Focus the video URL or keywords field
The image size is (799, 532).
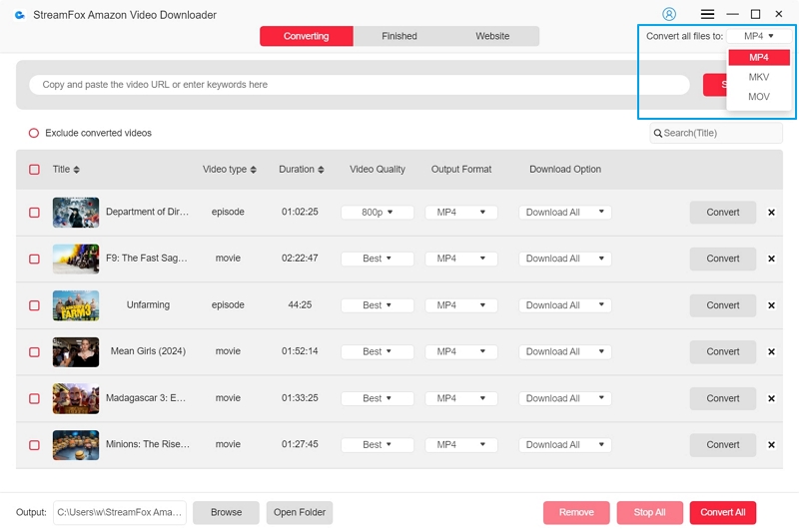tap(360, 85)
